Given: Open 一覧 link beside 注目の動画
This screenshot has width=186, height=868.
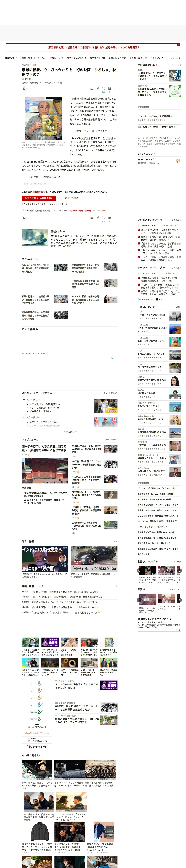Looking at the screenshot, I should point(116,541).
